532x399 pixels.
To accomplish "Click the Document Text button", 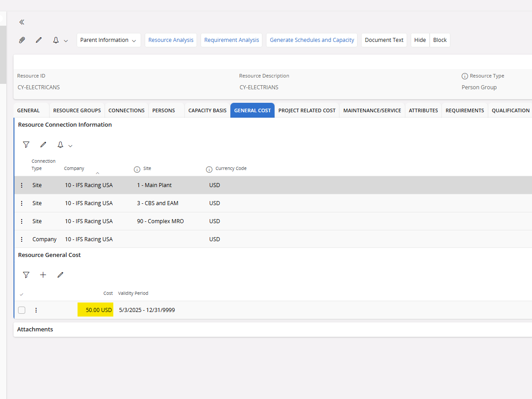I will (384, 40).
